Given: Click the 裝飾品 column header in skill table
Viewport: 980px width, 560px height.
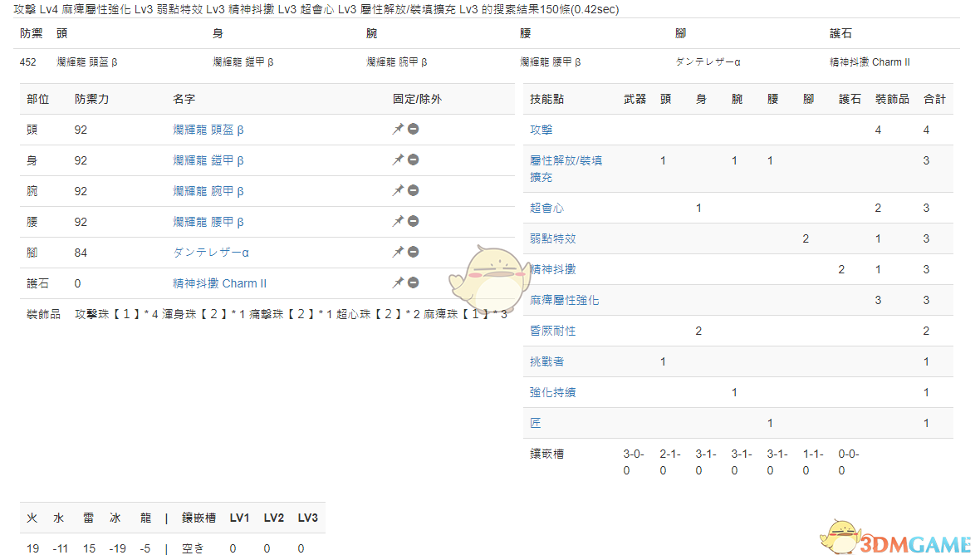Looking at the screenshot, I should (x=892, y=99).
